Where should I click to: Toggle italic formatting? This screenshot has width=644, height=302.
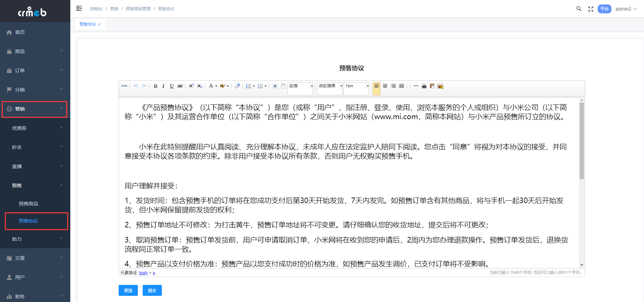[x=163, y=86]
